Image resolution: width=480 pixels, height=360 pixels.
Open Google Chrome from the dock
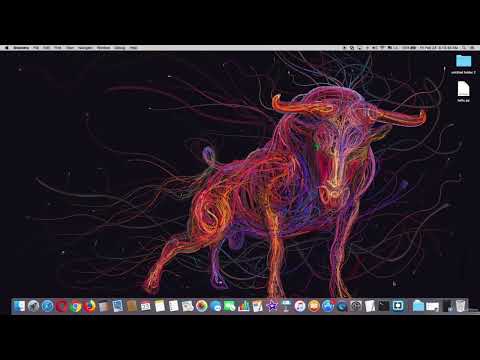76,306
